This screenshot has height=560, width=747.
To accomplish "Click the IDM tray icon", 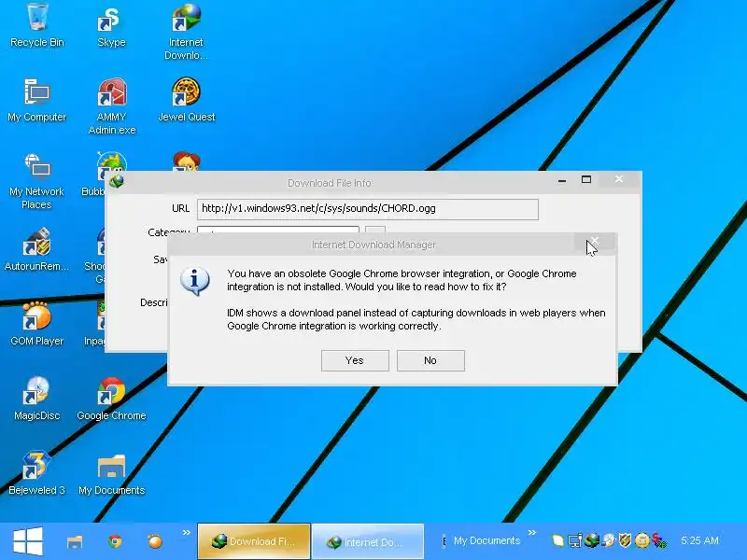I will click(592, 541).
